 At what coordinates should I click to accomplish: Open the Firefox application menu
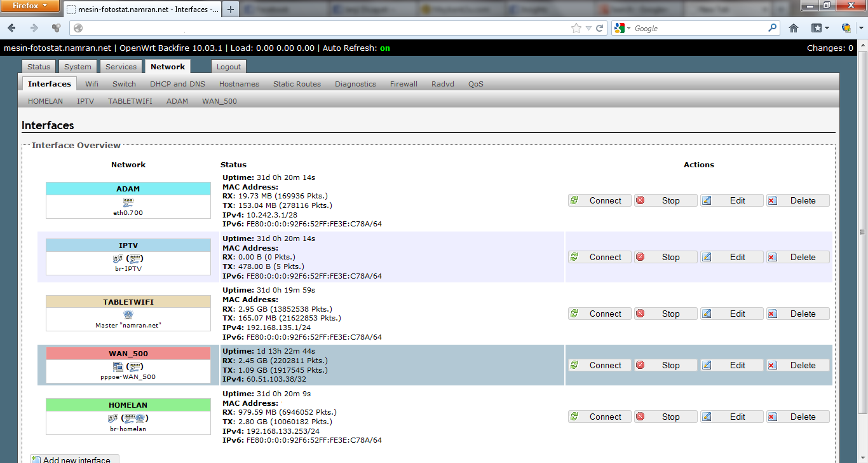[31, 6]
